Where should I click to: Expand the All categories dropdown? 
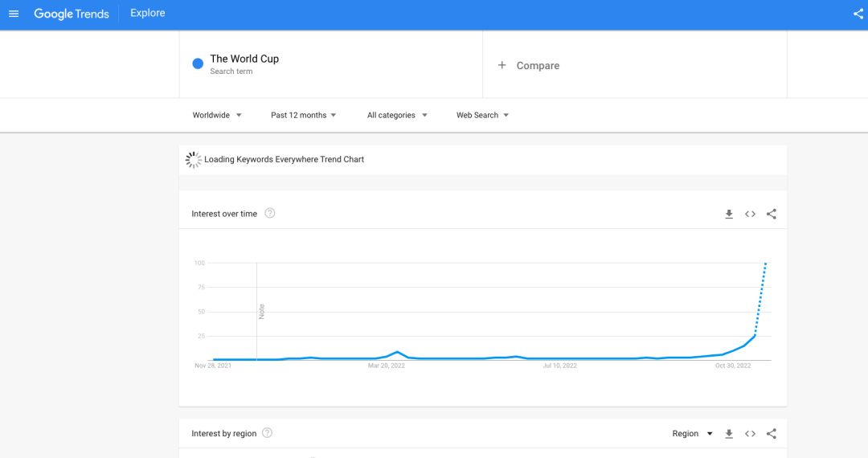click(397, 115)
